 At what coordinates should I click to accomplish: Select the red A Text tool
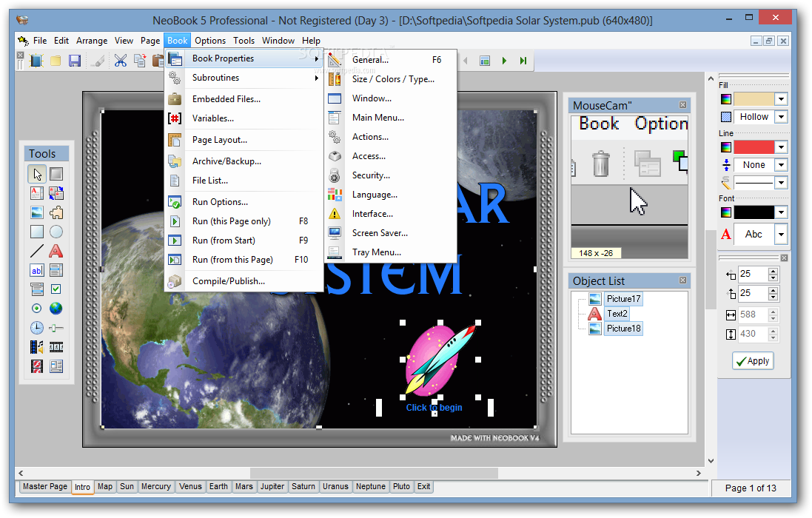[56, 251]
